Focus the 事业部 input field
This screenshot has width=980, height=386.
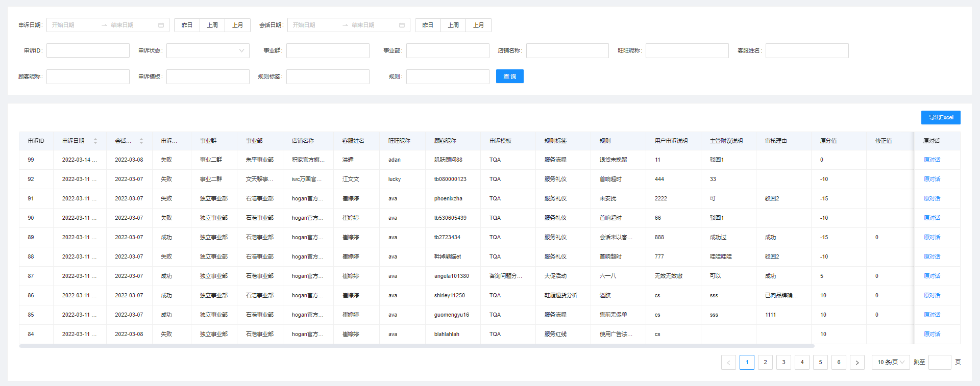pos(448,50)
